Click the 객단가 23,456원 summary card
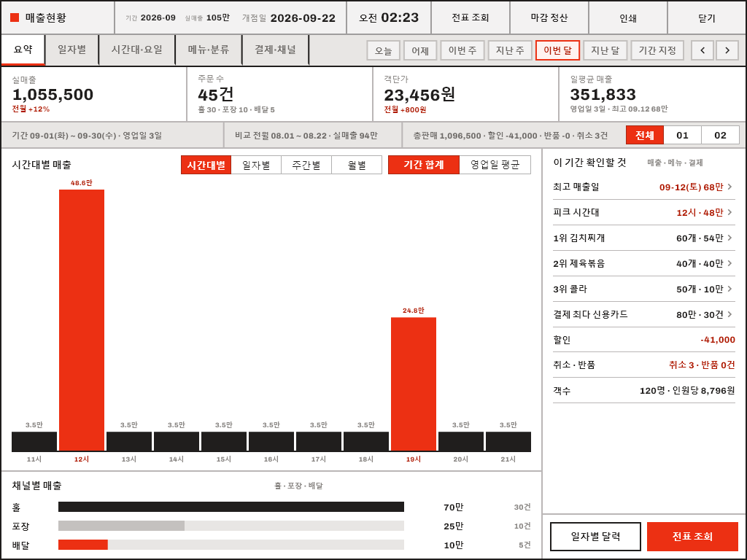747x560 pixels. click(465, 94)
